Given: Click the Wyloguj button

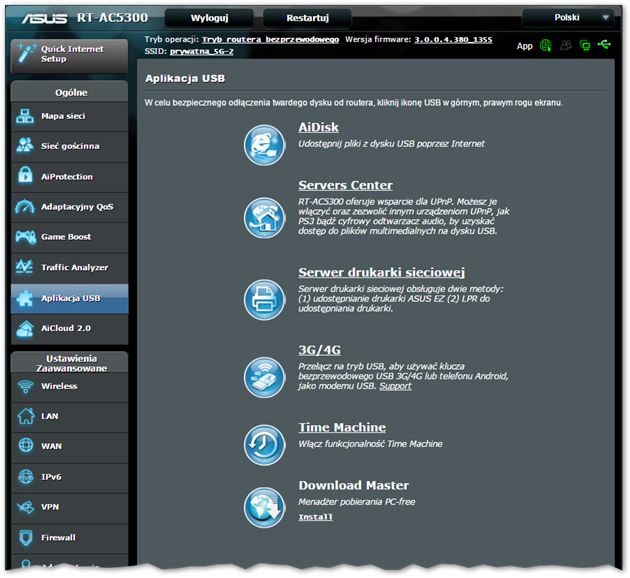Looking at the screenshot, I should (209, 18).
